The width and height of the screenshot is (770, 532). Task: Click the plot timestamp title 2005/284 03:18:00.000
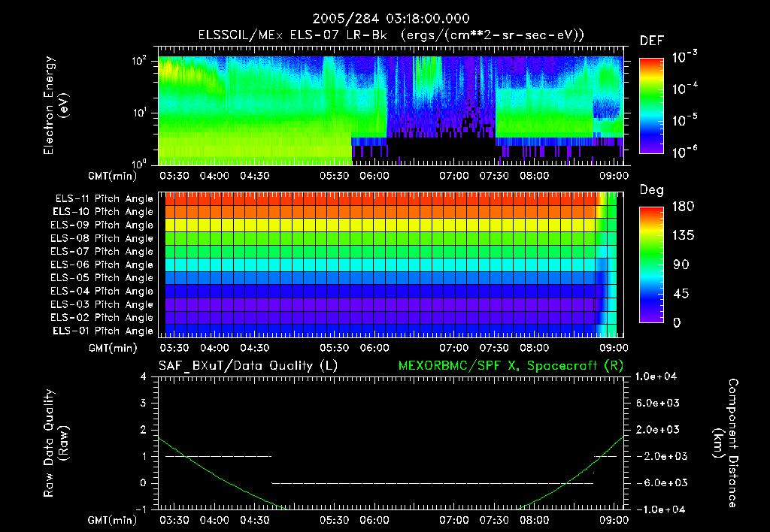(x=391, y=19)
